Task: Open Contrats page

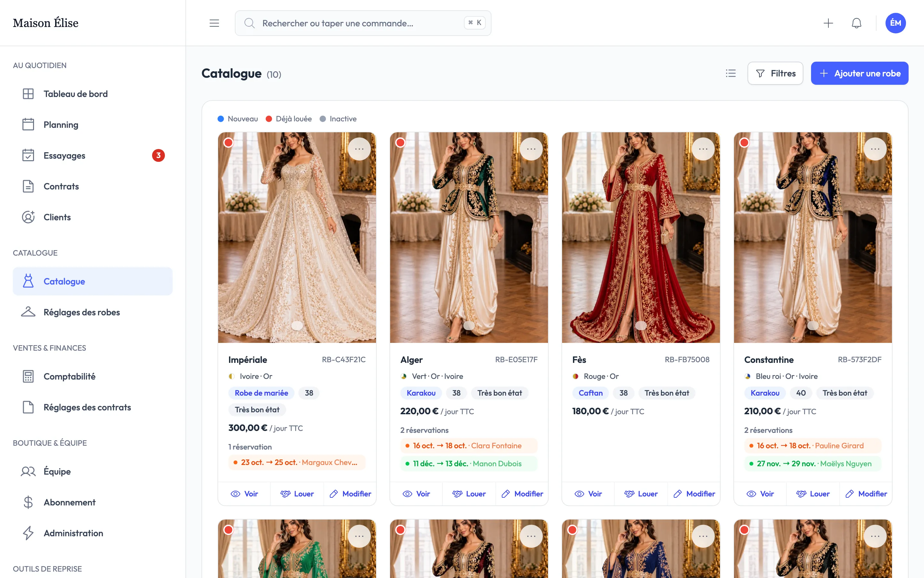Action: 93,186
